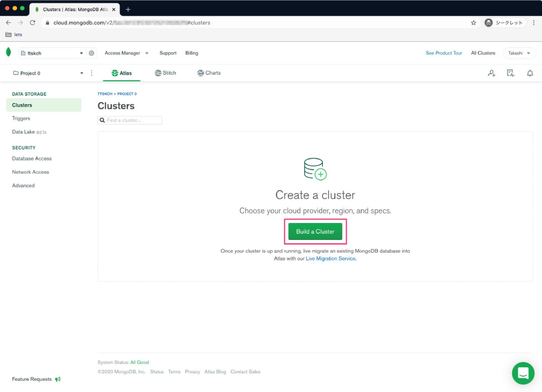
Task: Click the PROJECT 0 breadcrumb
Action: [127, 94]
